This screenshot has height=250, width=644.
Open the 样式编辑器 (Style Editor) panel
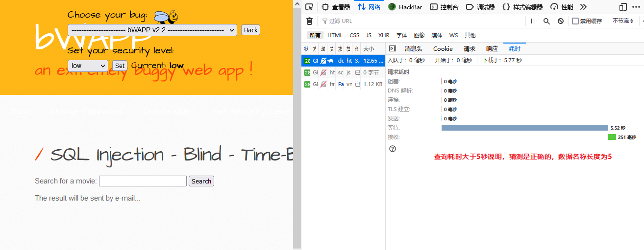[x=522, y=7]
